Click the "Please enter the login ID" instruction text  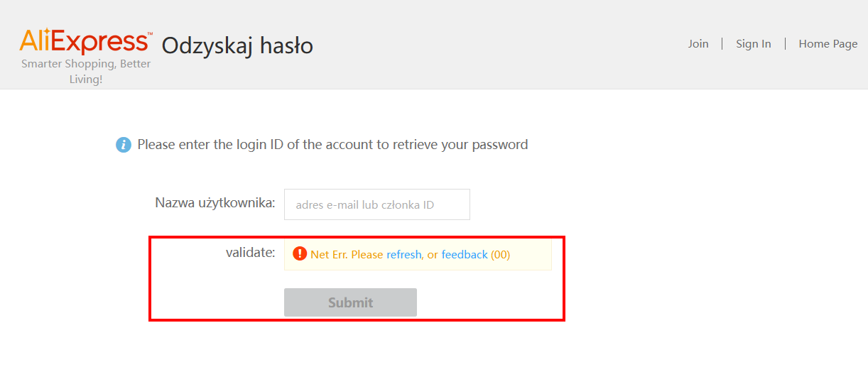pos(332,145)
